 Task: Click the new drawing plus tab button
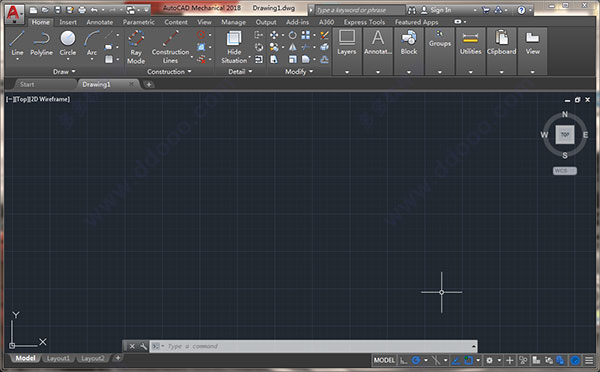(148, 84)
